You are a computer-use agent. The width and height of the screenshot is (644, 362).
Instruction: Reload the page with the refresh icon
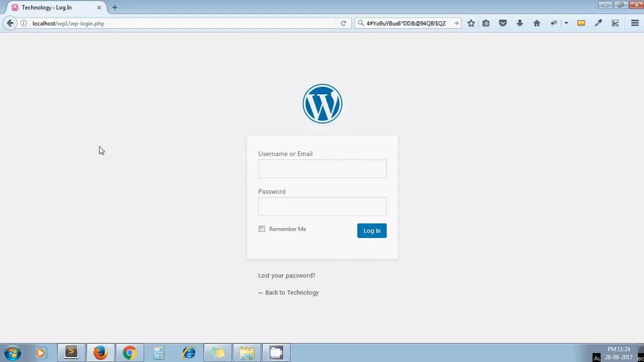point(343,23)
